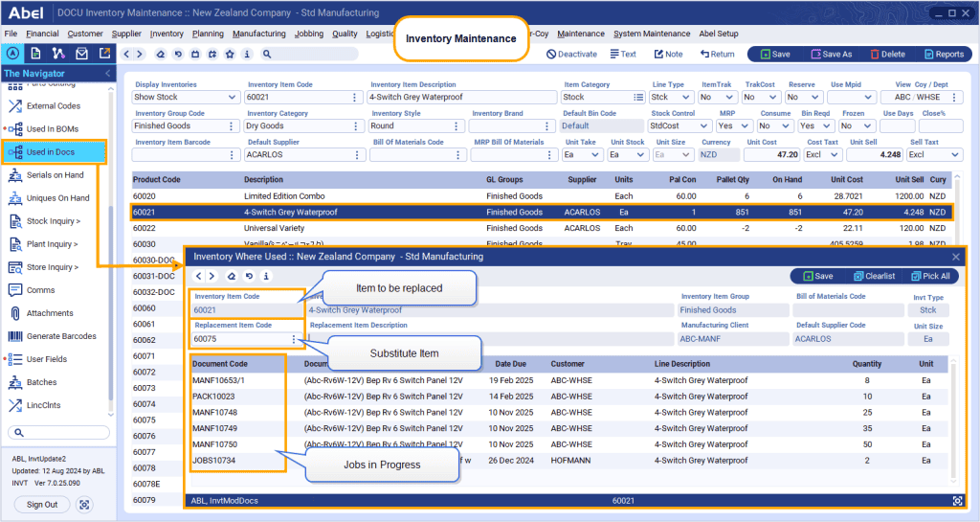This screenshot has width=980, height=522.
Task: Open Generate Barcodes in the Navigator
Action: tap(60, 336)
